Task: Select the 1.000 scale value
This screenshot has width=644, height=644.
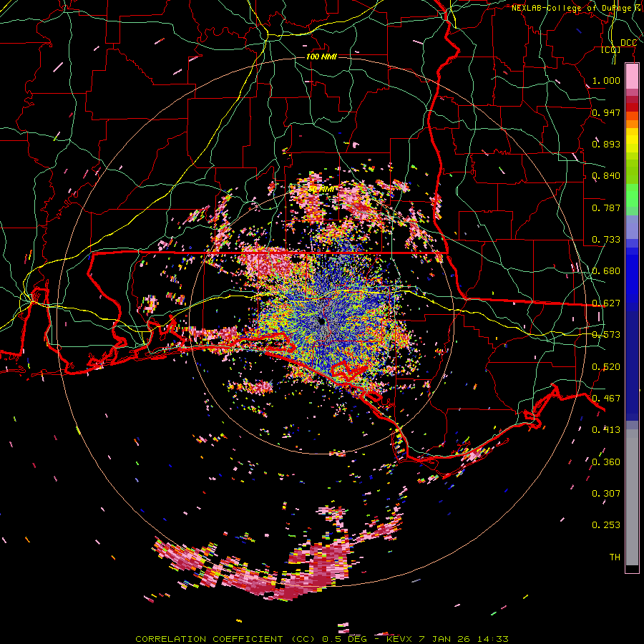Action: point(606,80)
